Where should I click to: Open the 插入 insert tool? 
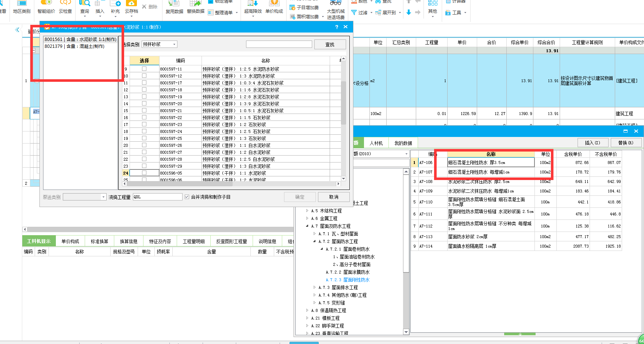point(100,8)
